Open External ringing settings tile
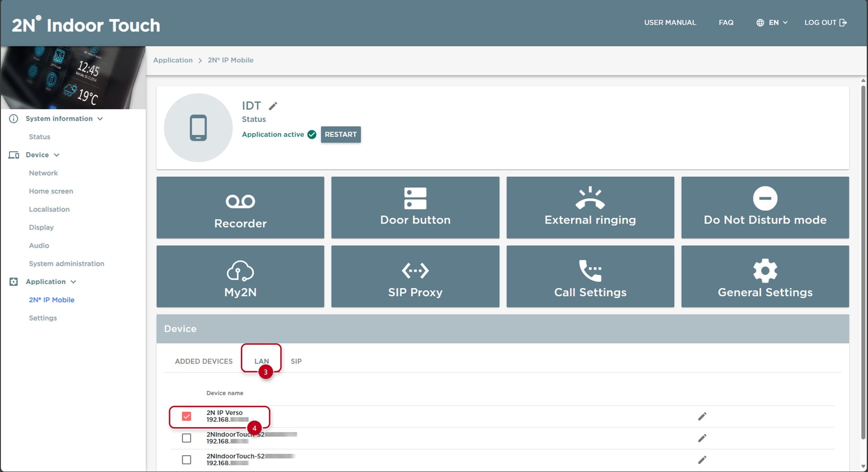Image resolution: width=868 pixels, height=472 pixels. click(590, 207)
